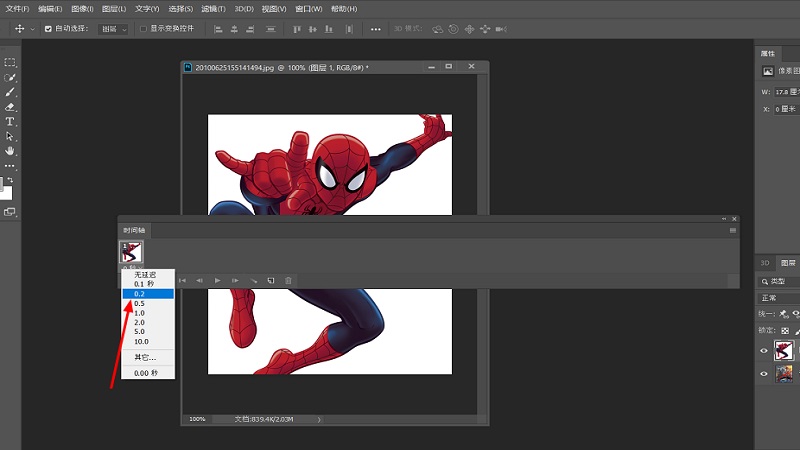Viewport: 800px width, 450px height.
Task: Toggle the 自动选择 checkbox
Action: (48, 29)
